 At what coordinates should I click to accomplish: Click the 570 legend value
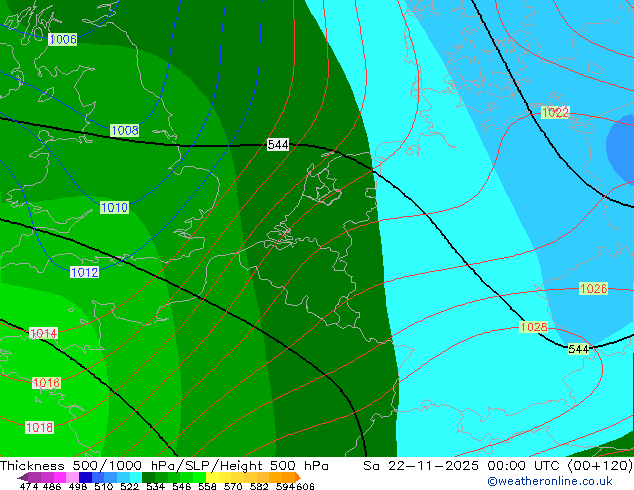point(233,486)
